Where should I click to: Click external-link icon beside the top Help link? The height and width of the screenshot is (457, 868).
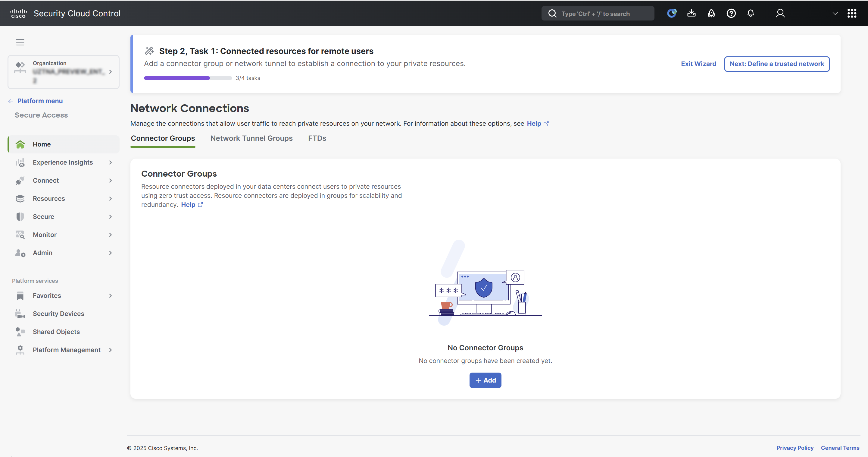546,124
